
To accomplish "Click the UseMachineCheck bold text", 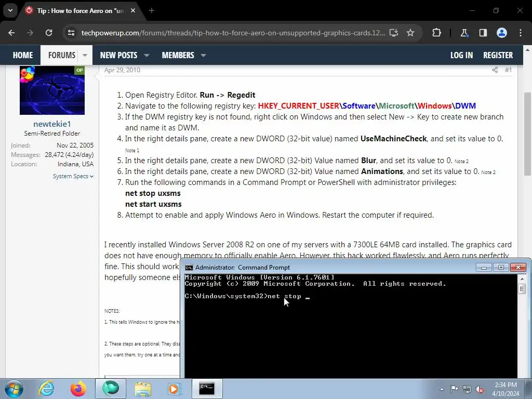I will point(394,138).
